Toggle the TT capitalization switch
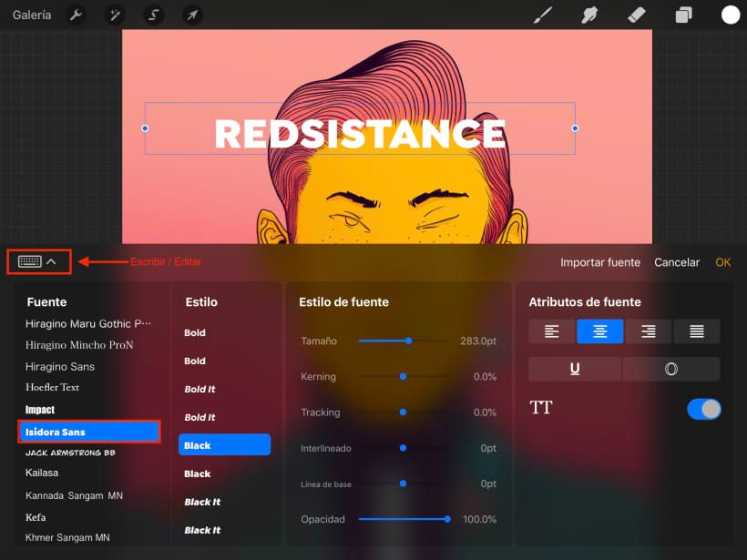Image resolution: width=747 pixels, height=560 pixels. [703, 409]
